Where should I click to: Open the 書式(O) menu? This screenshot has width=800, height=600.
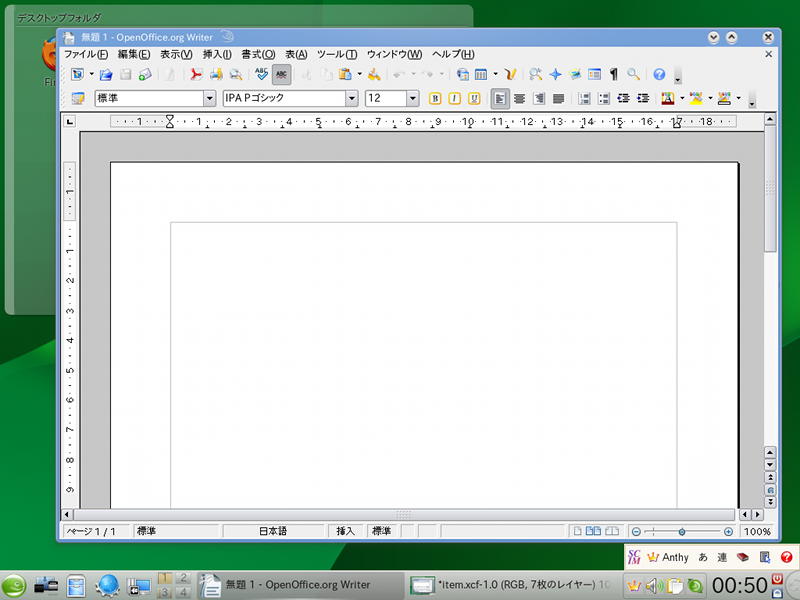(x=258, y=54)
